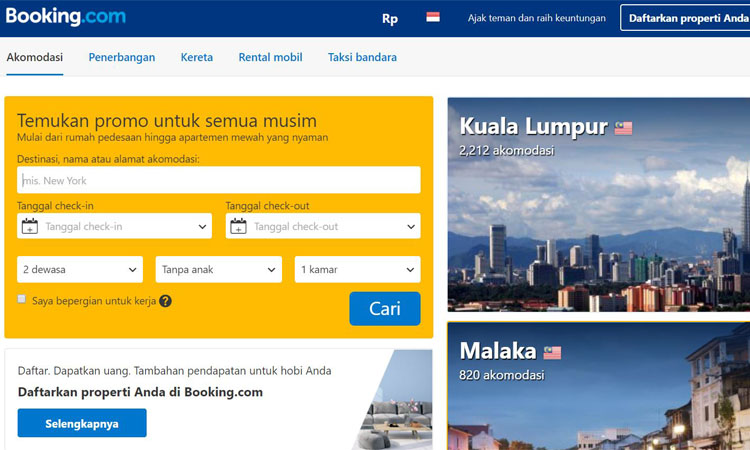
Task: Click the check-in calendar icon
Action: coord(30,226)
